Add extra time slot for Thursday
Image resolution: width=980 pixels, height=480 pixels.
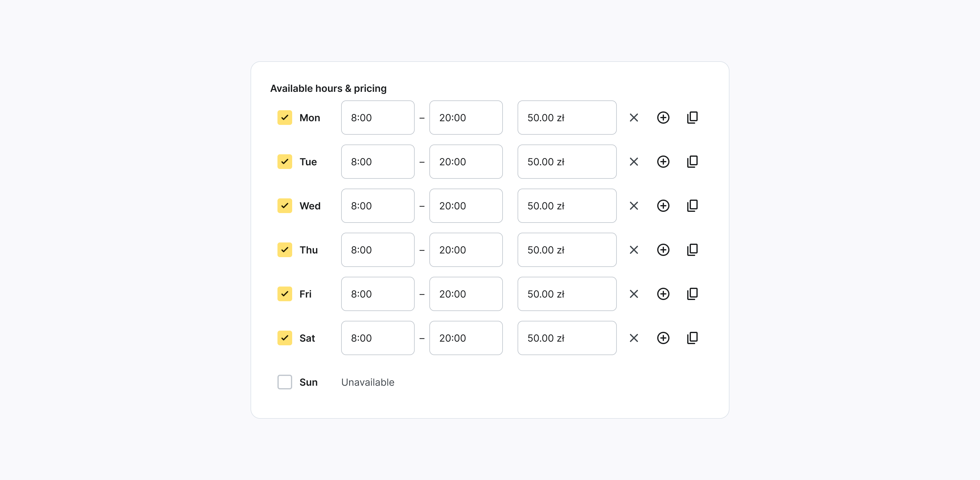pos(663,250)
